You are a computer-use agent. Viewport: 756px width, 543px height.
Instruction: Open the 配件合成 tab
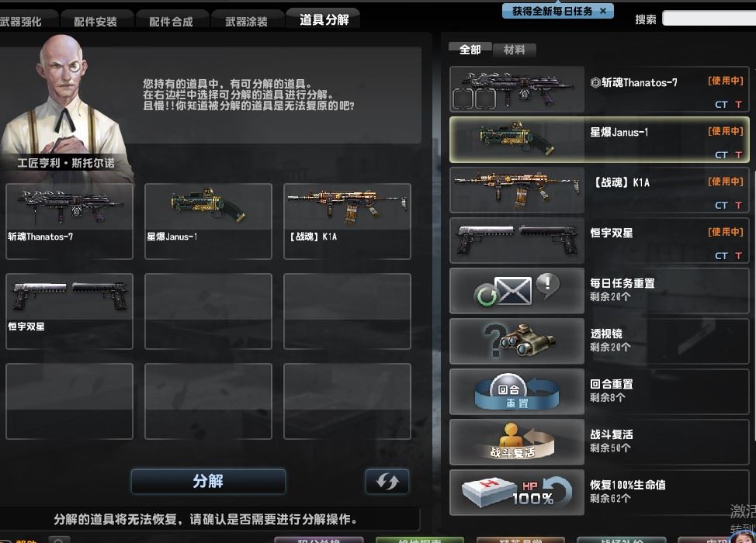tap(172, 21)
